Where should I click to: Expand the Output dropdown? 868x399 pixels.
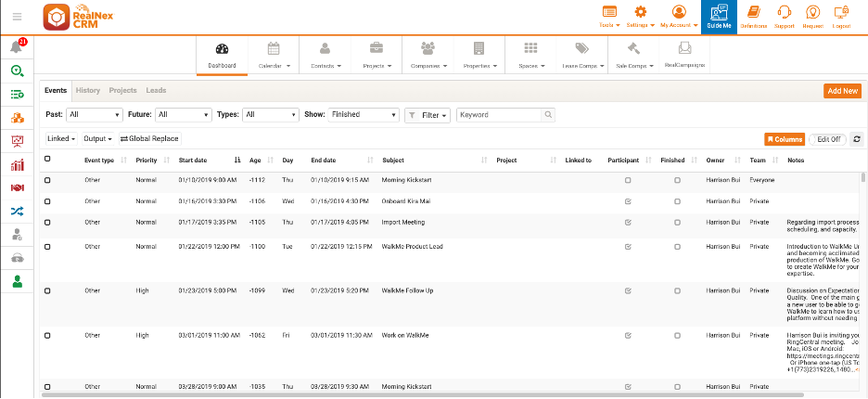(98, 138)
